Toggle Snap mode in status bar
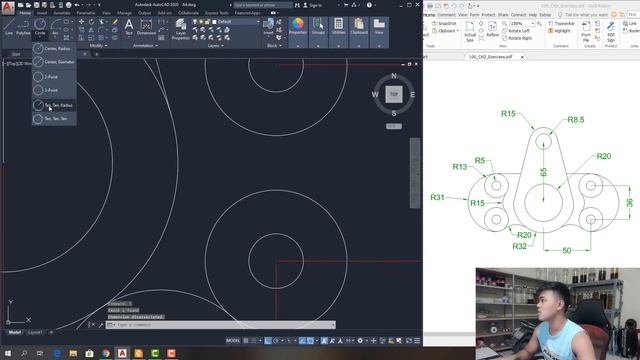This screenshot has width=640, height=360. (x=254, y=340)
